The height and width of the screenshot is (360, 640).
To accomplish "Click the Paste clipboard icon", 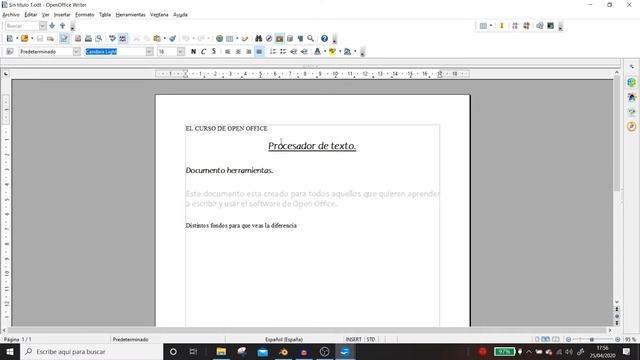I will point(157,38).
